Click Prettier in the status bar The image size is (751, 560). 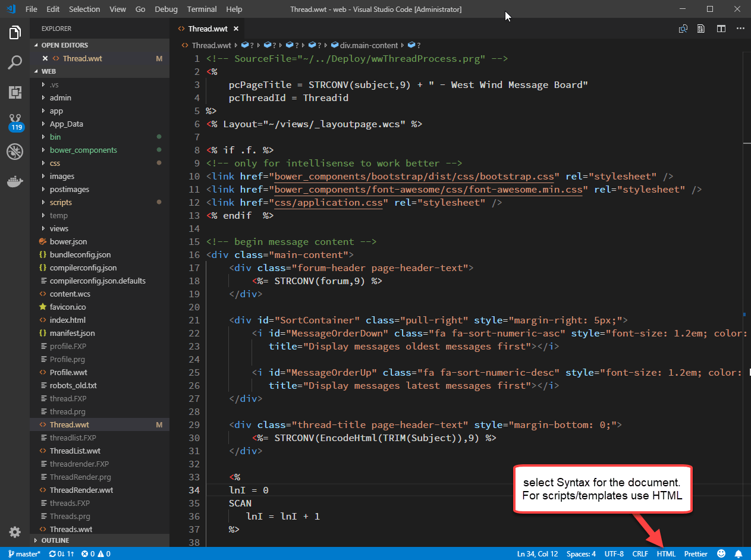tap(696, 554)
